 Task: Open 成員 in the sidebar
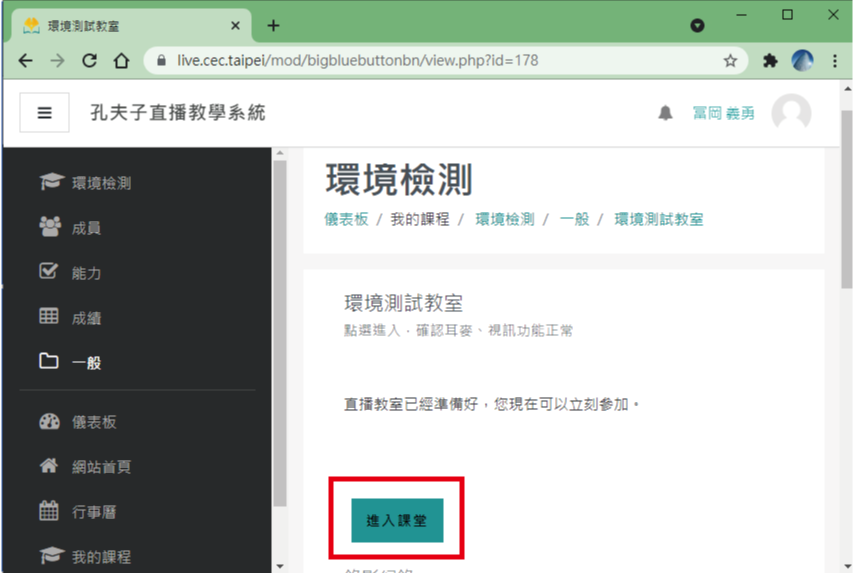(x=87, y=228)
